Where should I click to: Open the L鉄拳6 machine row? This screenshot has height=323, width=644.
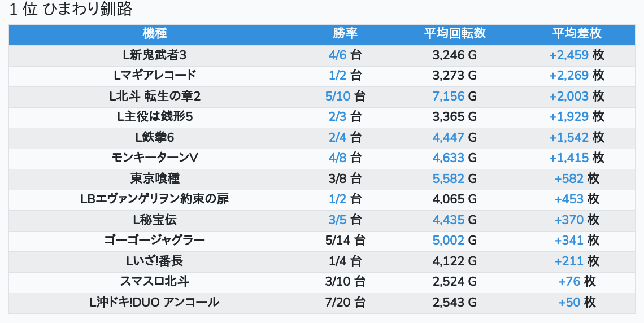pyautogui.click(x=155, y=138)
